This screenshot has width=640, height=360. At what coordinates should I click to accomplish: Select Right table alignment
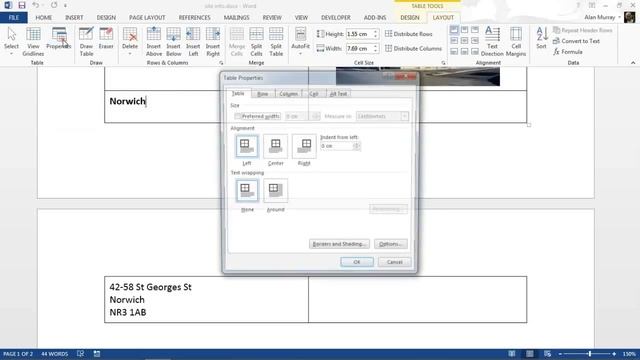[x=304, y=146]
